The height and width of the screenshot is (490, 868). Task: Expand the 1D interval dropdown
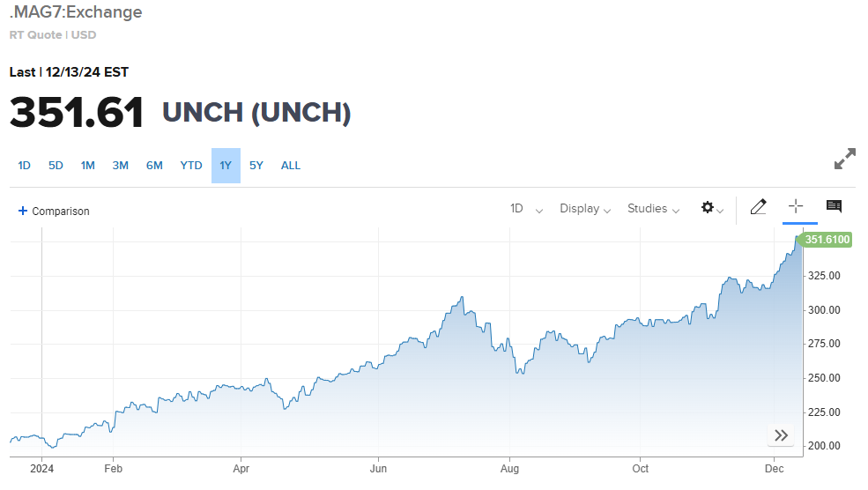coord(526,209)
